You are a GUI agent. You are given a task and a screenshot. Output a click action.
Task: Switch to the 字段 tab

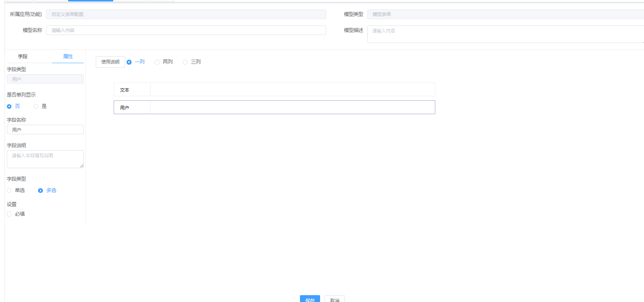click(23, 57)
